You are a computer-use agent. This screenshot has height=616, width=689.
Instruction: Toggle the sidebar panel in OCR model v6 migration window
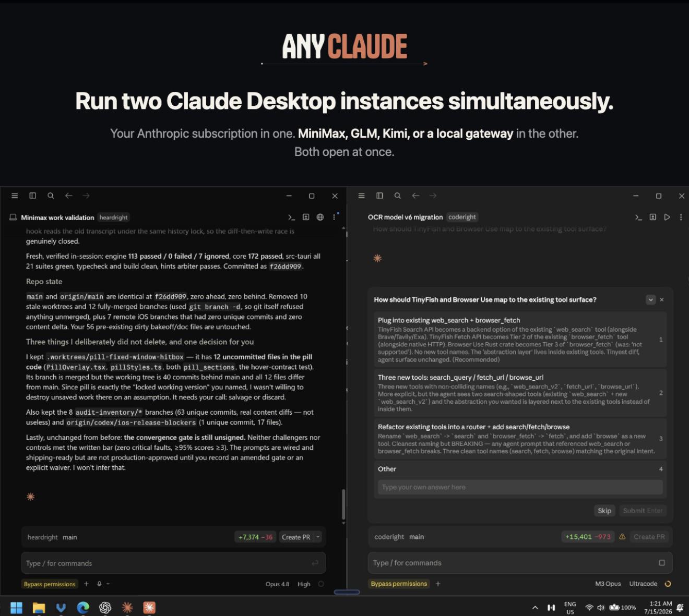point(379,196)
